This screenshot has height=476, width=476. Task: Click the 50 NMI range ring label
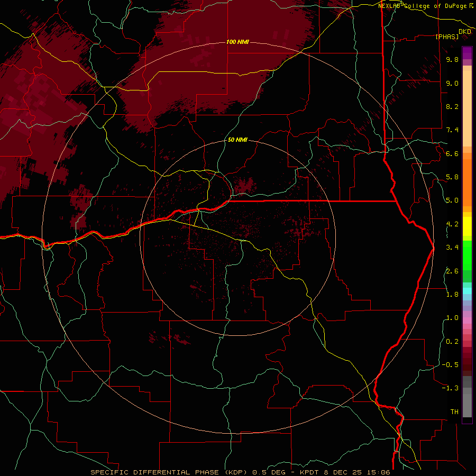pos(237,140)
